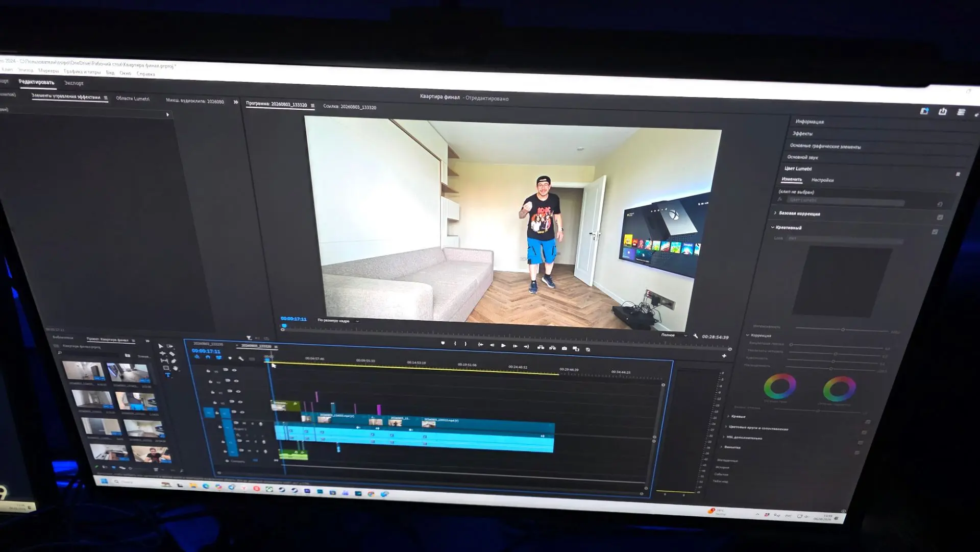Viewport: 980px width, 552px height.
Task: Open the Настройки tab in Lumetri Color
Action: pos(822,180)
